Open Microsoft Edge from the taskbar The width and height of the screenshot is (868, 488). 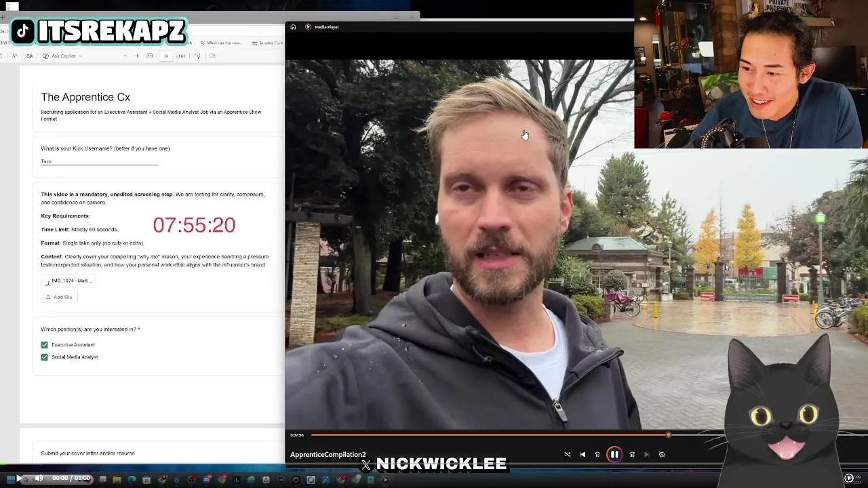(132, 479)
